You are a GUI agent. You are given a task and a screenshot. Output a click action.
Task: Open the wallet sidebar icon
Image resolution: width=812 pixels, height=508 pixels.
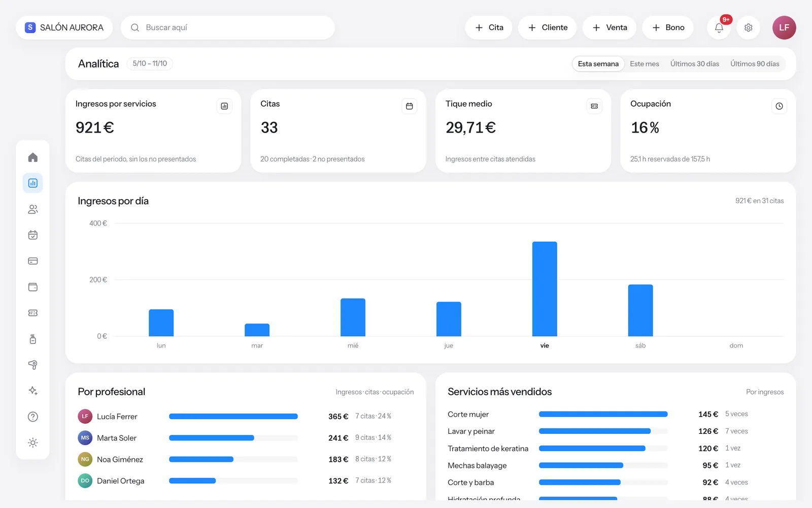tap(33, 287)
